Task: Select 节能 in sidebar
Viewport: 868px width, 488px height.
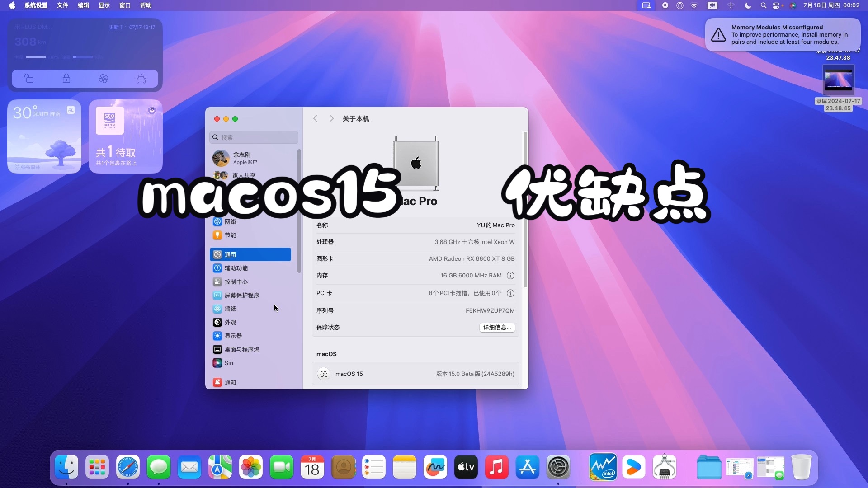Action: point(250,235)
